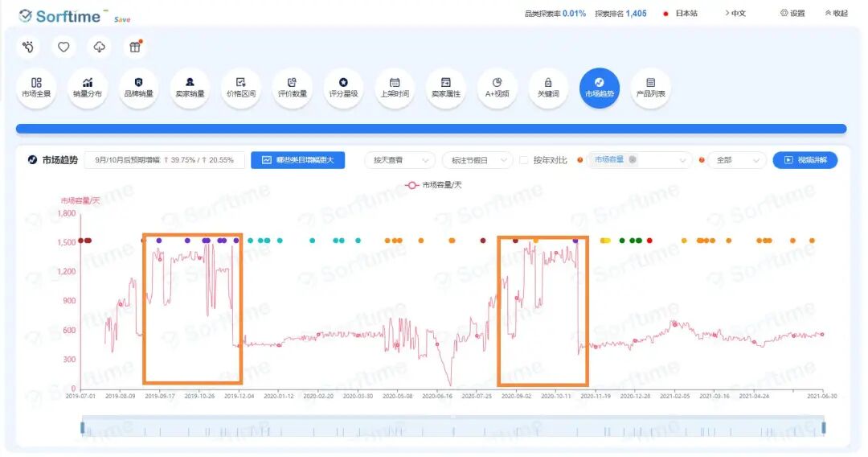
Task: Enable 按年对比 year comparison checkbox
Action: (x=523, y=160)
